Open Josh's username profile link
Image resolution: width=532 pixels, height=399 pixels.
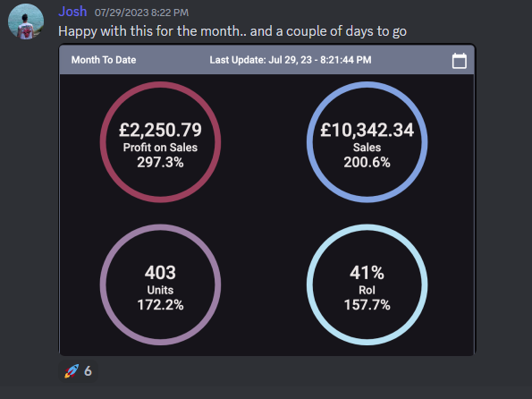click(72, 12)
